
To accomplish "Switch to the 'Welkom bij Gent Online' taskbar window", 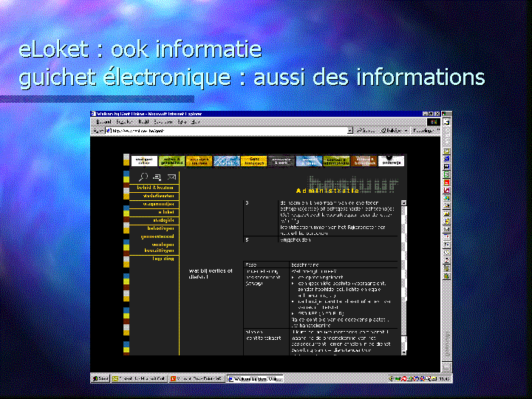I will coord(255,378).
